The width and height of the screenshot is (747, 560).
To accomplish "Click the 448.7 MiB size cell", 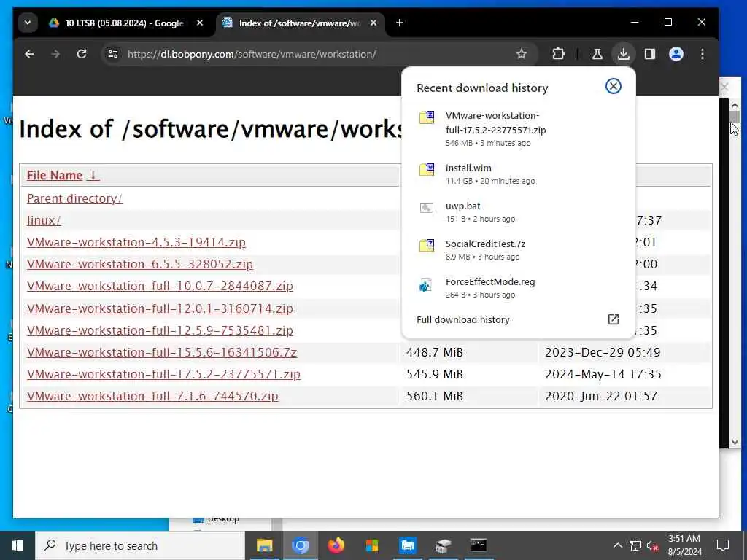I will tap(435, 352).
